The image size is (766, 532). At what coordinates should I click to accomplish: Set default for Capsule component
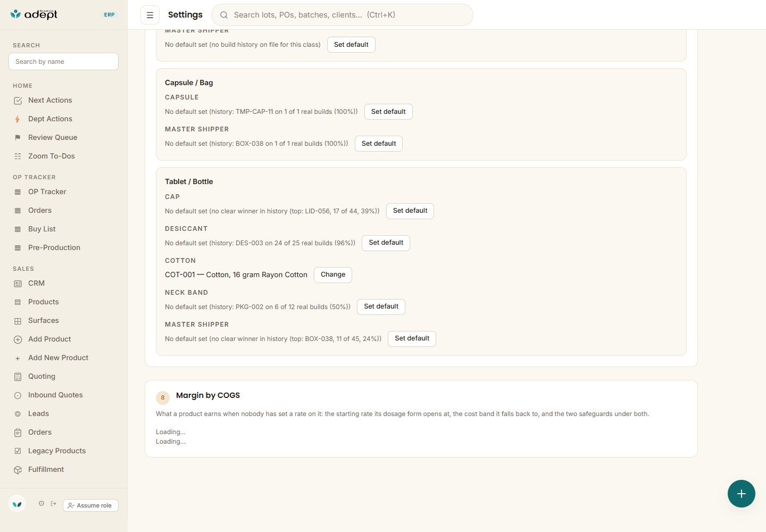point(388,112)
